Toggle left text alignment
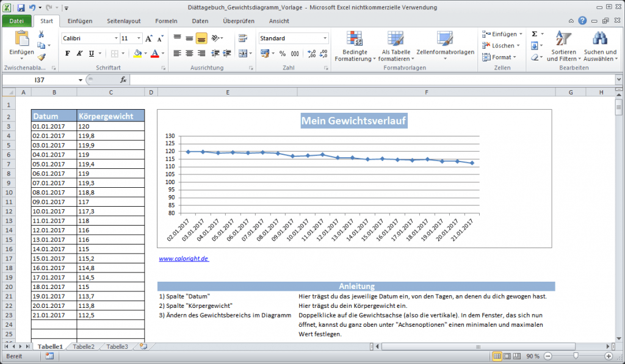625x364 pixels. click(178, 54)
